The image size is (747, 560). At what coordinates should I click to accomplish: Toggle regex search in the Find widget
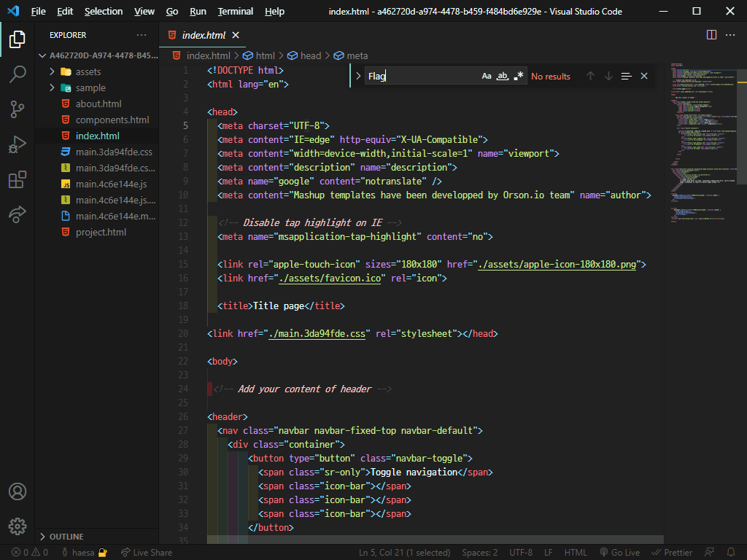click(519, 75)
